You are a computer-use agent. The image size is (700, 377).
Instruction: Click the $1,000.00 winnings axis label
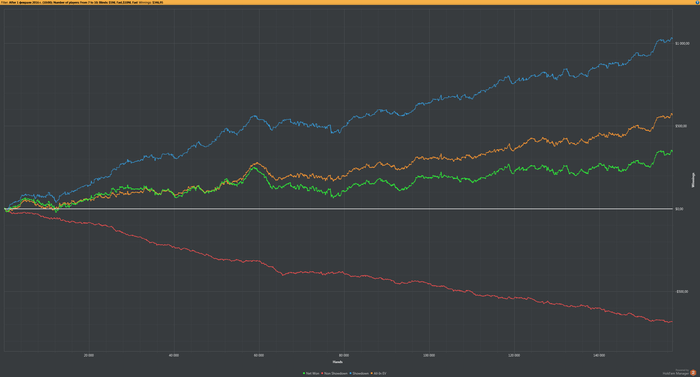click(x=682, y=43)
